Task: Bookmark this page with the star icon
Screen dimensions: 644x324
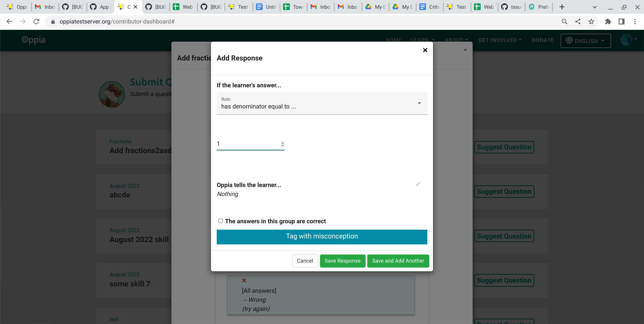Action: click(591, 21)
